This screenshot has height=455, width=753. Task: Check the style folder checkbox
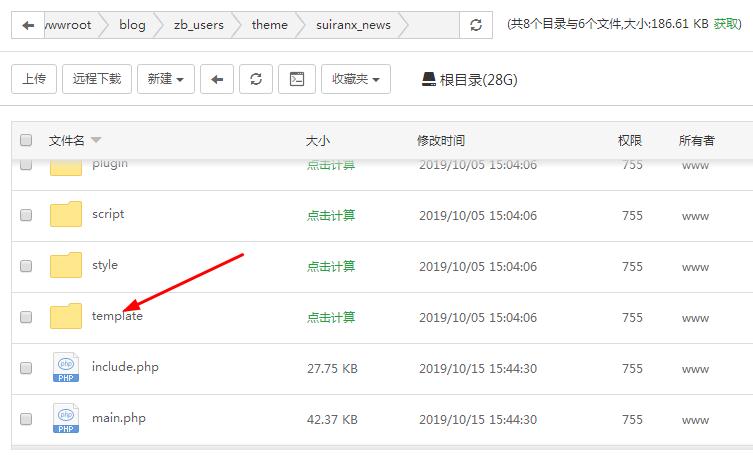26,266
